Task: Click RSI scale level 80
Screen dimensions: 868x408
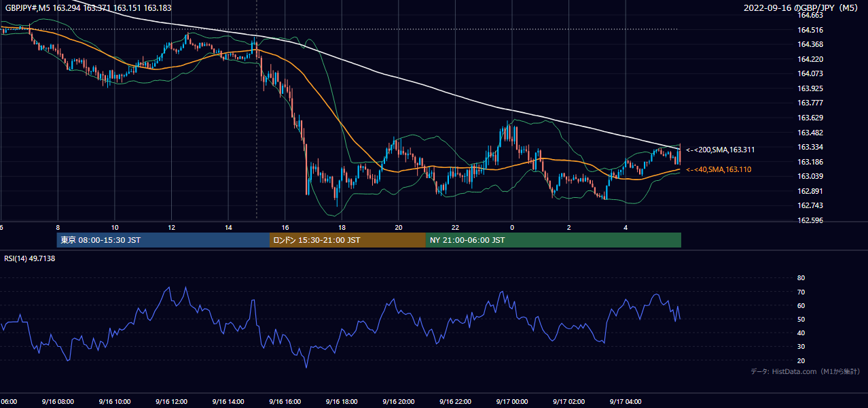Action: pos(801,278)
